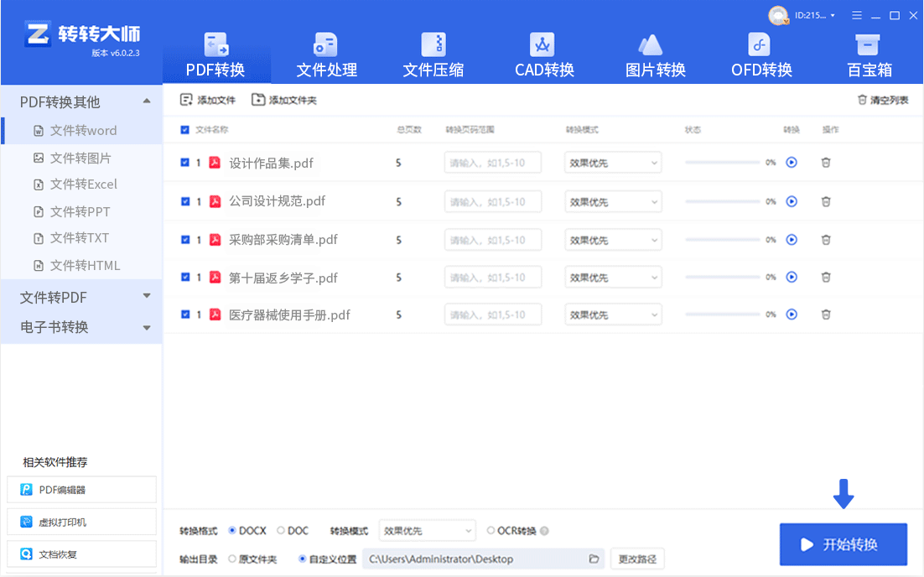Open 转换模式 dropdown for 第十届返乡学子.pdf
Viewport: 924px width, 577px height.
[x=613, y=278]
